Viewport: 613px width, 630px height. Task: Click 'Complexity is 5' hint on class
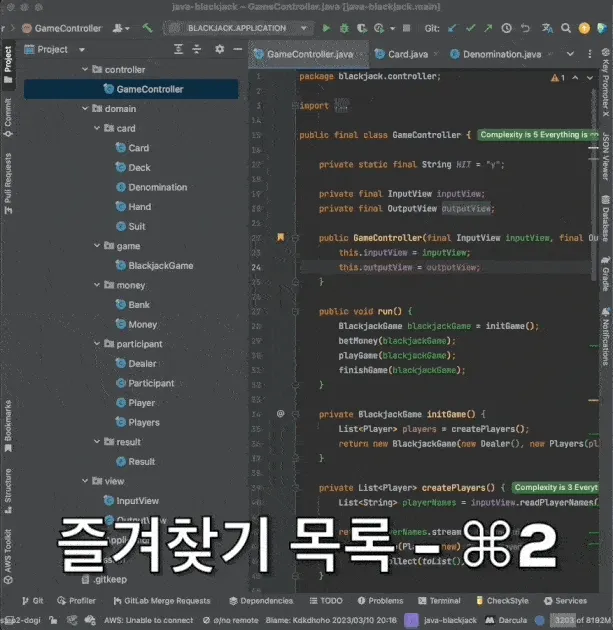pyautogui.click(x=538, y=135)
